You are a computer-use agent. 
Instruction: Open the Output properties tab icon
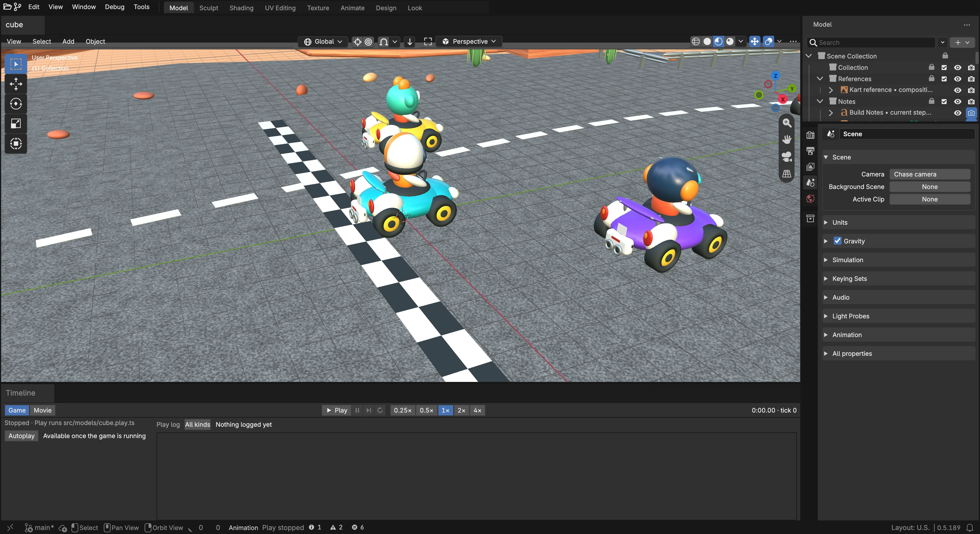tap(810, 151)
